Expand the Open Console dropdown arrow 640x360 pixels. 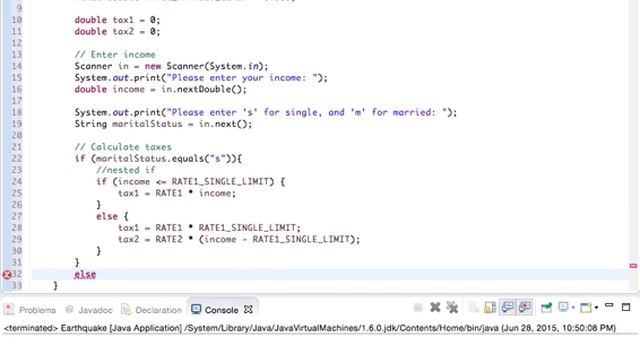click(596, 308)
